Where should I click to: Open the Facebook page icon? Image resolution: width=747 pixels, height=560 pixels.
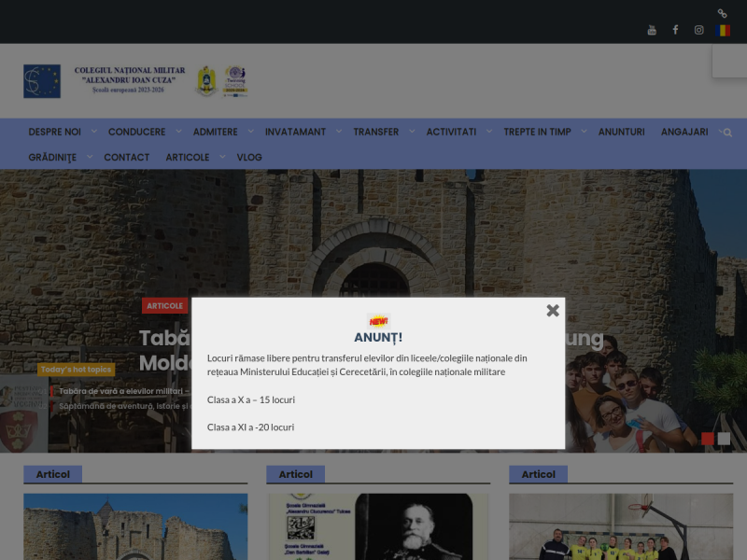tap(675, 29)
